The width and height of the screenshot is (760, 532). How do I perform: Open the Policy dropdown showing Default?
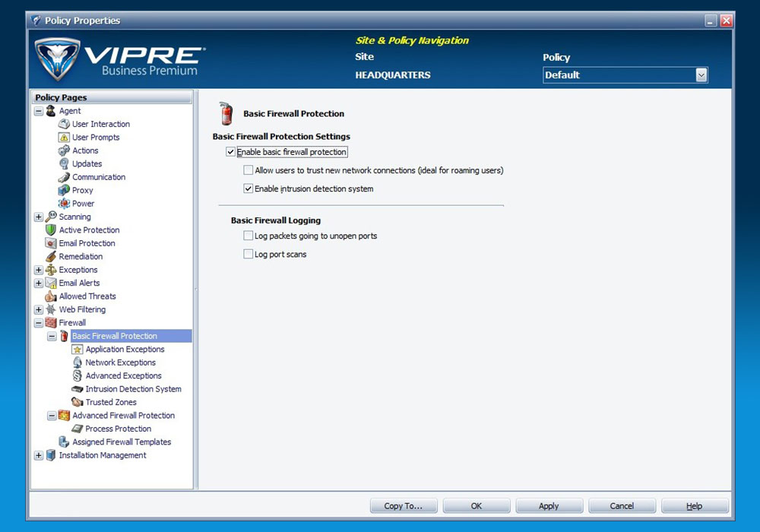click(701, 75)
